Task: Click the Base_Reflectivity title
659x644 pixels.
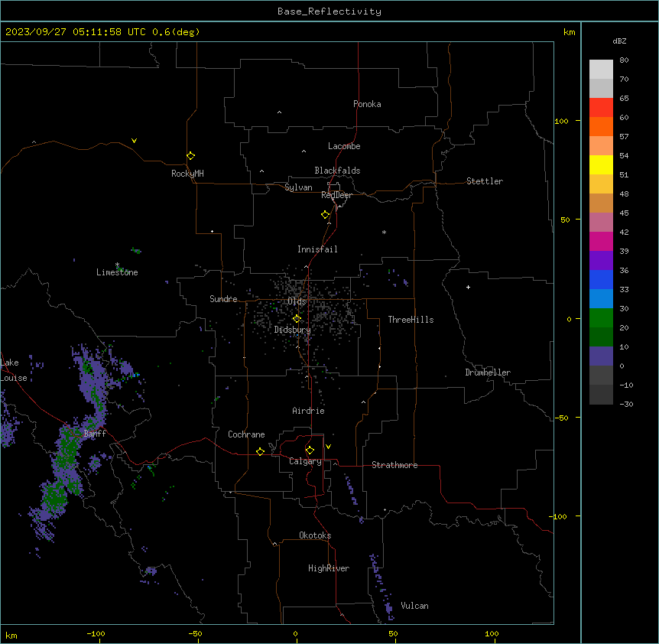Action: click(x=329, y=11)
